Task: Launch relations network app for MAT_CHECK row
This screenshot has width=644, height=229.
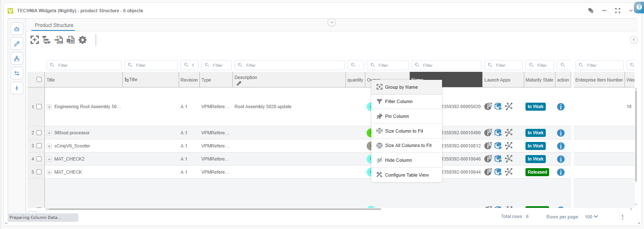Action: (x=509, y=172)
